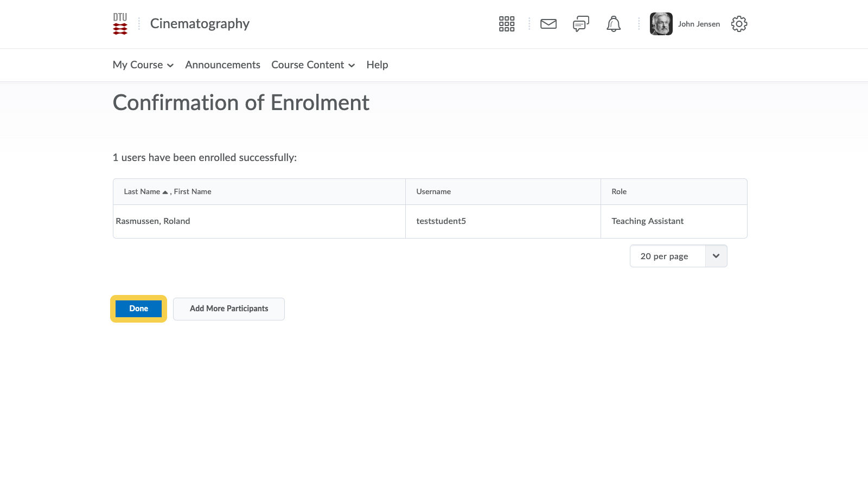Open the Cinematography course home link
Viewport: 868px width, 488px height.
[200, 24]
